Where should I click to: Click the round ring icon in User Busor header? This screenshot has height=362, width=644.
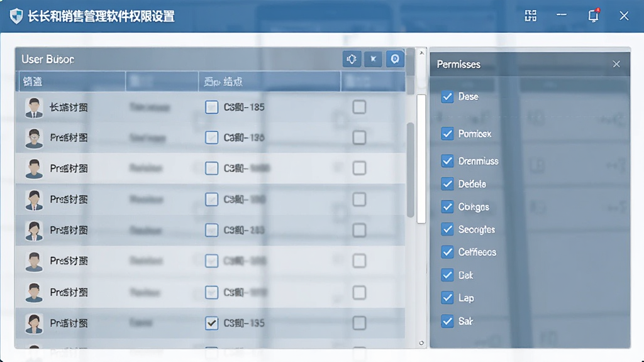pos(395,59)
